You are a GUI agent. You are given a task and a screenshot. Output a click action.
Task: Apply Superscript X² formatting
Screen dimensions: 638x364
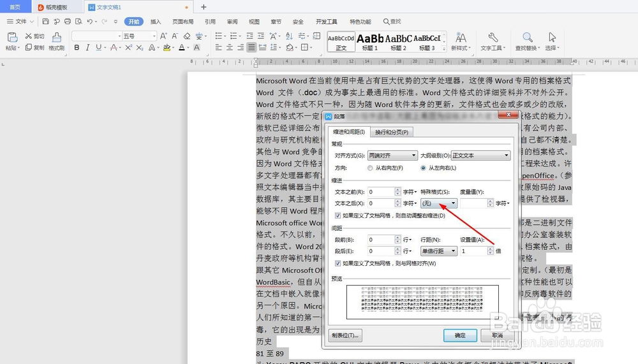pyautogui.click(x=128, y=48)
